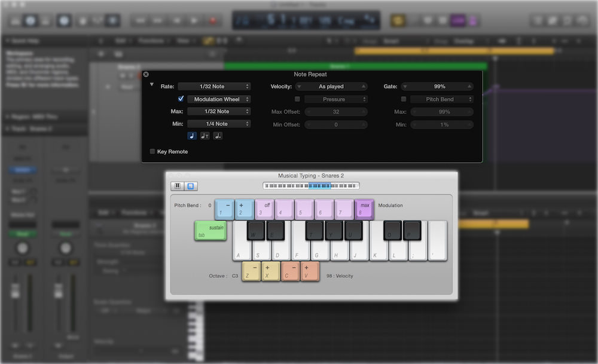This screenshot has height=364, width=598.
Task: Click the Max Offset 32 field
Action: pyautogui.click(x=336, y=112)
